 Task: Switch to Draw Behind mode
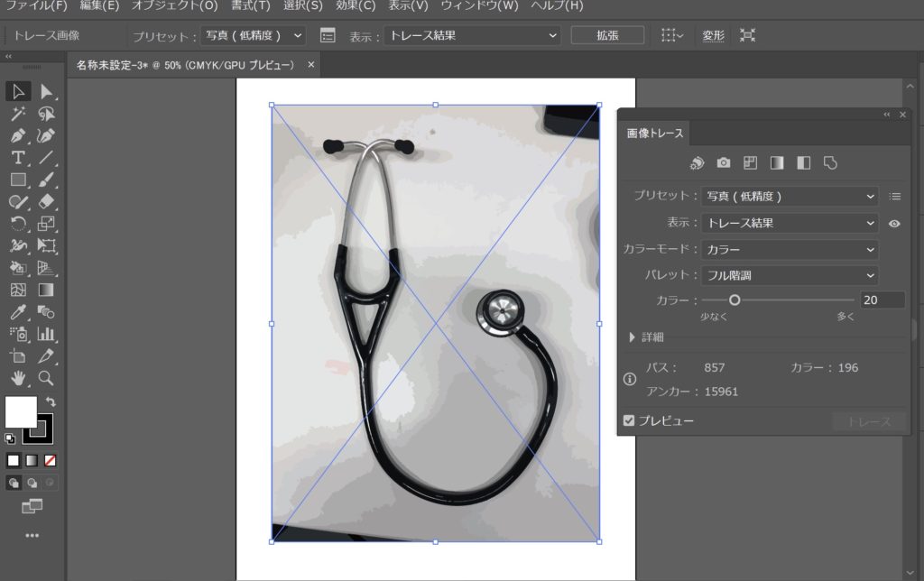tap(32, 484)
